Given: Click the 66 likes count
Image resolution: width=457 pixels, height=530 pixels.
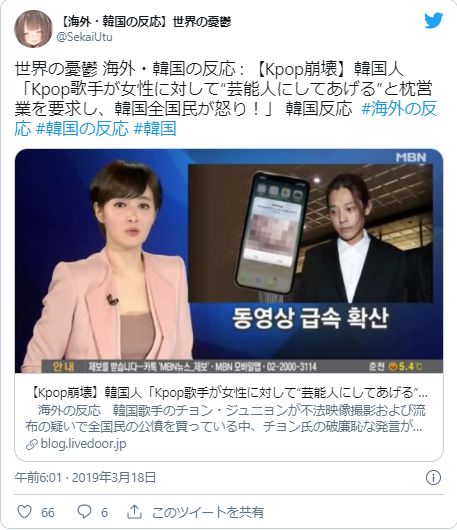Looking at the screenshot, I should [x=48, y=512].
